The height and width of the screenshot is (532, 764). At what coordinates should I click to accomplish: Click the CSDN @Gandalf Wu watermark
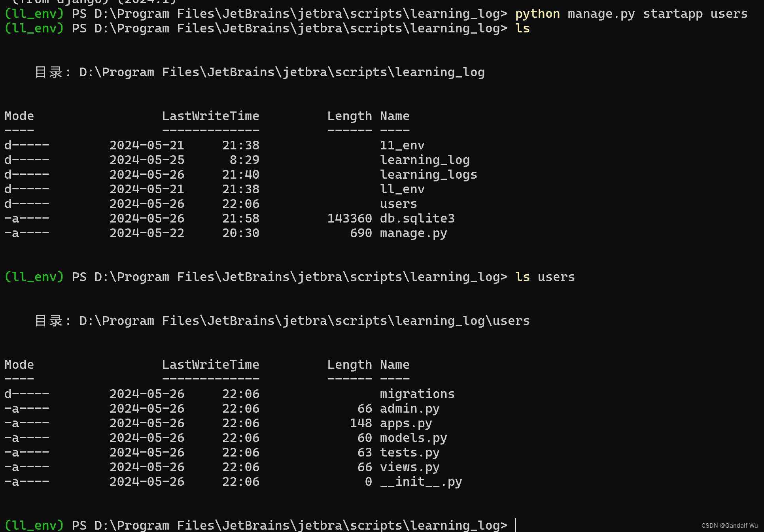click(x=730, y=526)
